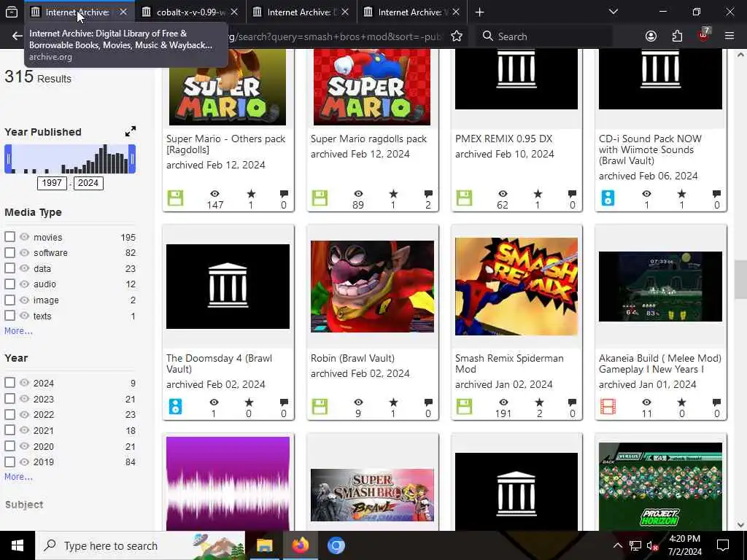Click the Firefox Search box
The width and height of the screenshot is (747, 560).
click(543, 36)
